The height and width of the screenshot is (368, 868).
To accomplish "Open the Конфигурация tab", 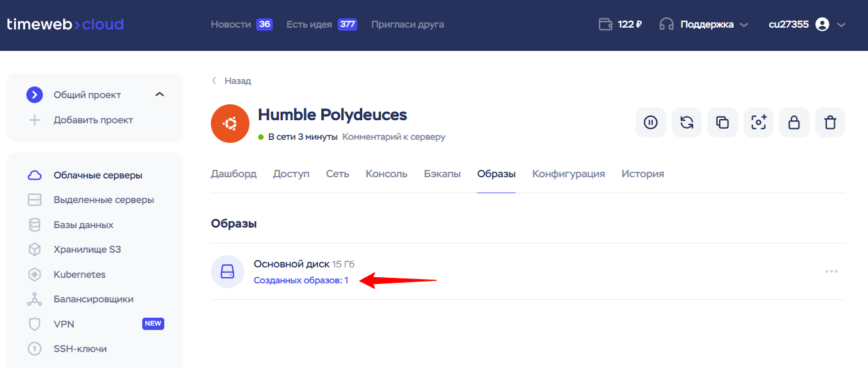I will [x=568, y=174].
